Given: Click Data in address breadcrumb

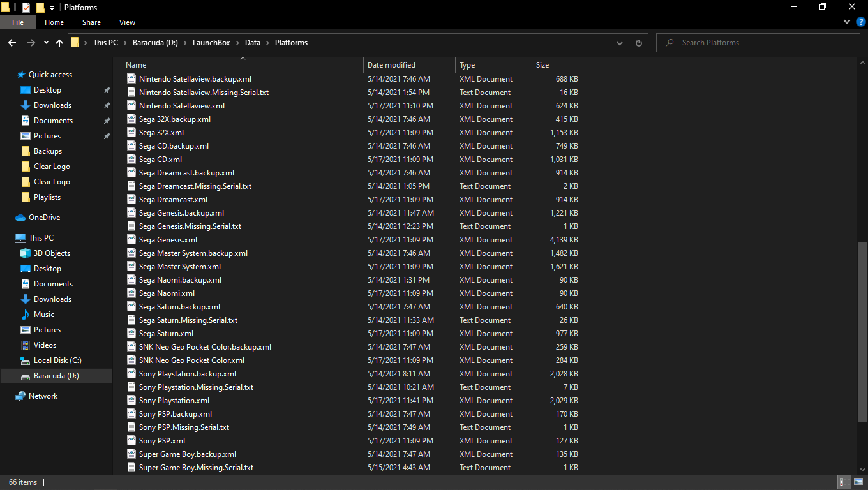Looking at the screenshot, I should tap(253, 43).
